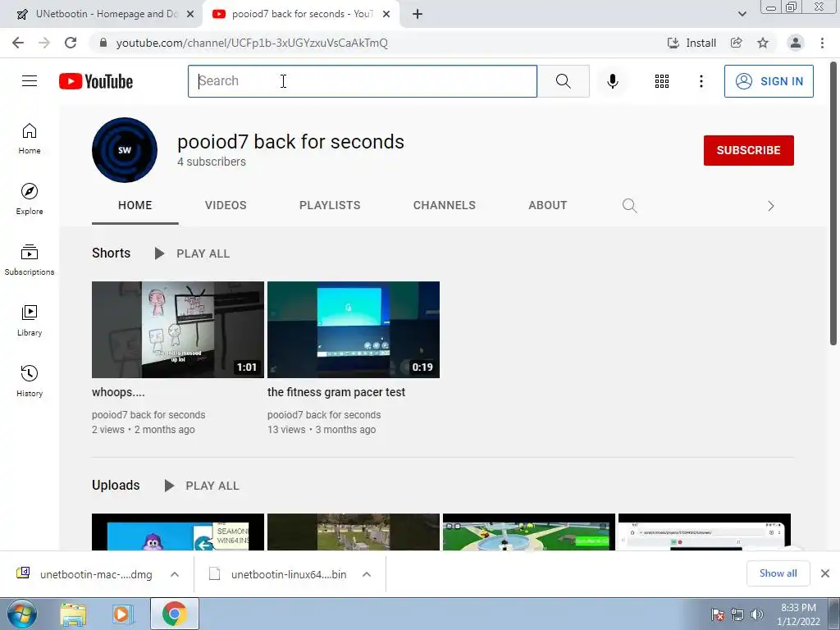Open the Windows Start menu

click(x=22, y=614)
